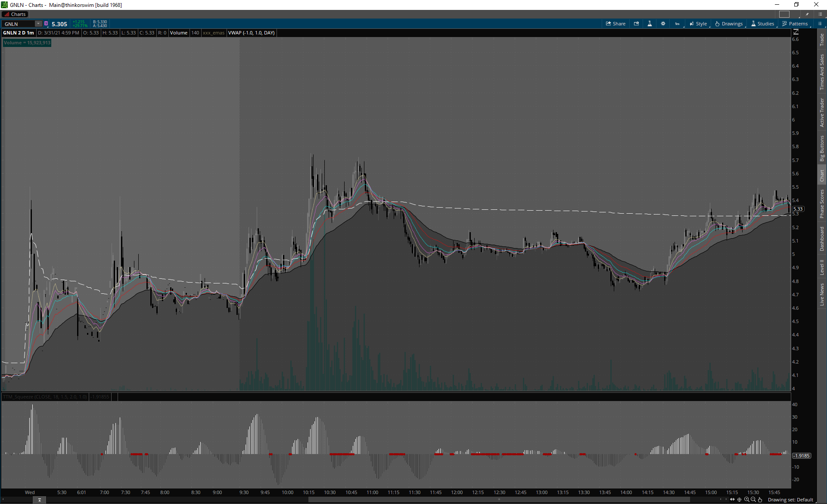Click the flask Edit studies icon

[x=650, y=24]
